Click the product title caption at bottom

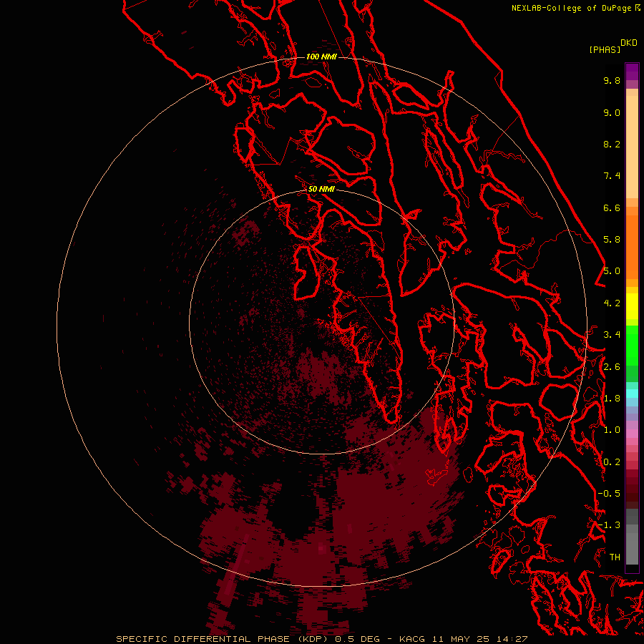[321, 639]
